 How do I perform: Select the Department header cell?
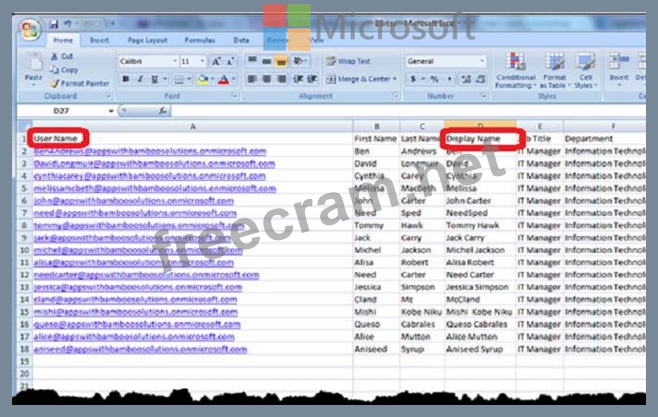pyautogui.click(x=604, y=138)
